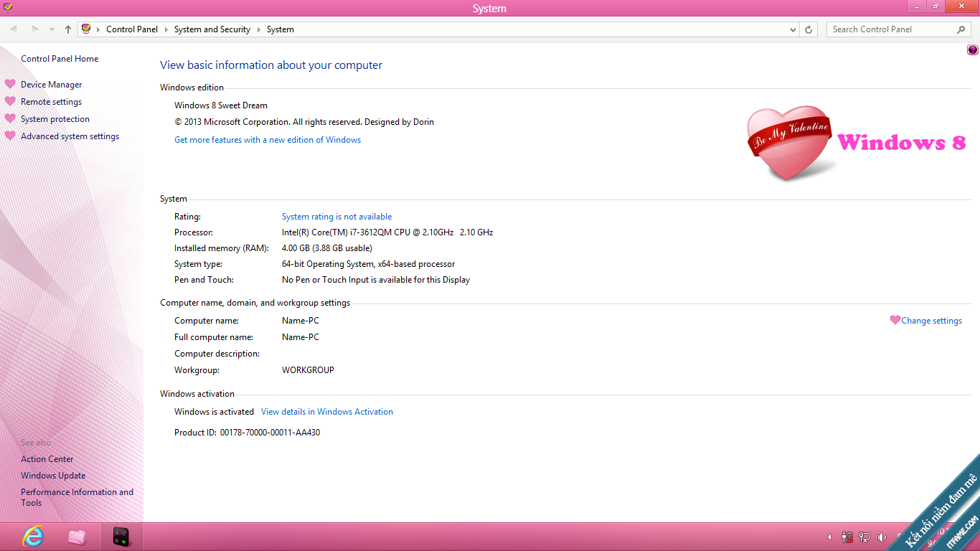Screen dimensions: 980x551
Task: View details in Windows Activation
Action: [x=327, y=412]
